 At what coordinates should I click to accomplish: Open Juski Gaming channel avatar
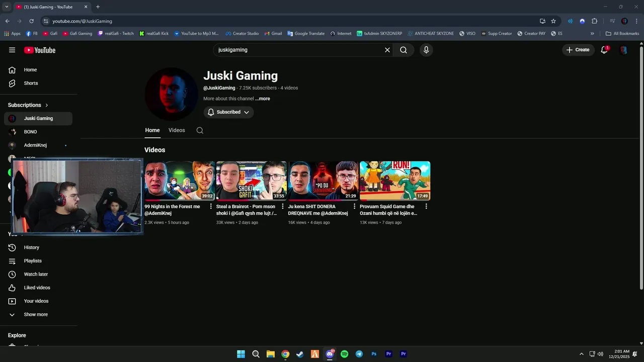(171, 94)
